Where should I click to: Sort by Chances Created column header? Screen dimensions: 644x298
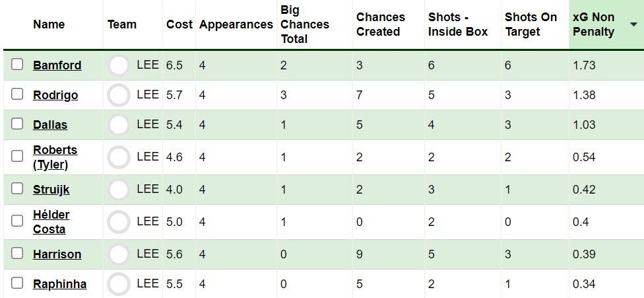coord(380,24)
